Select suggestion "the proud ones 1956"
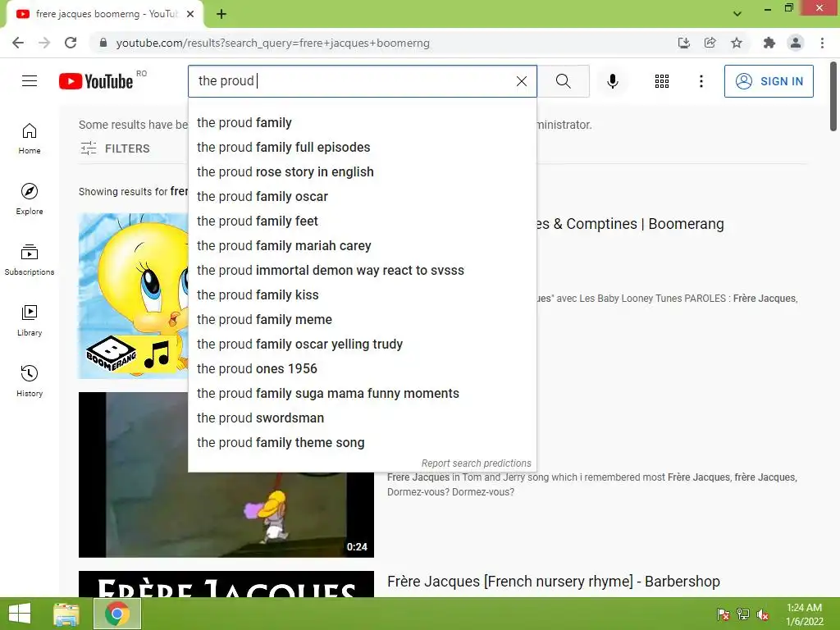 coord(362,369)
